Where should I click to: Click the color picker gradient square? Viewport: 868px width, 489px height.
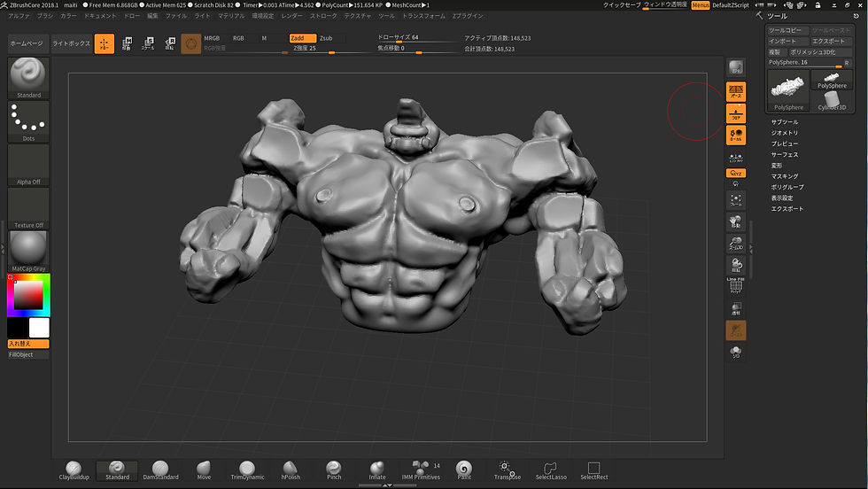[x=29, y=294]
